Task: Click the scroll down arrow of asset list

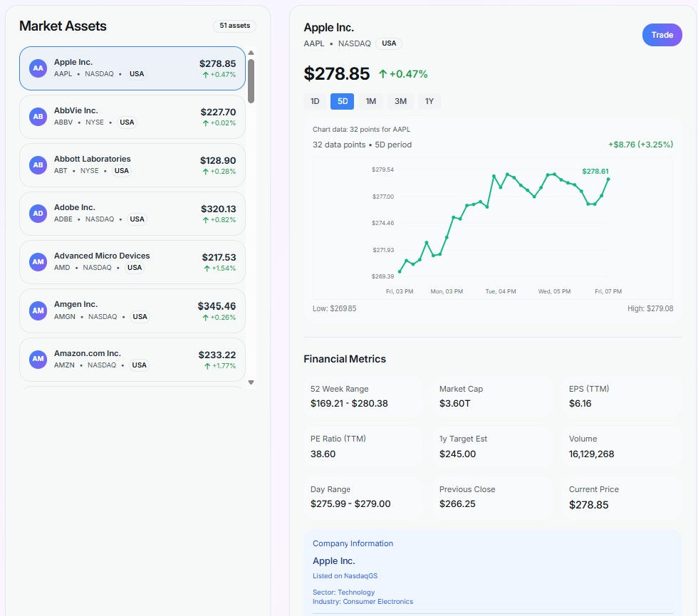Action: coord(251,382)
